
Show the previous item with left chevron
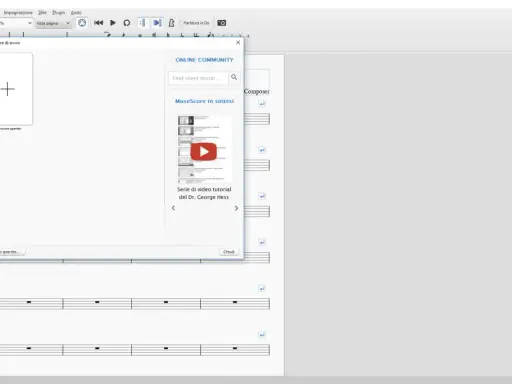pyautogui.click(x=173, y=208)
